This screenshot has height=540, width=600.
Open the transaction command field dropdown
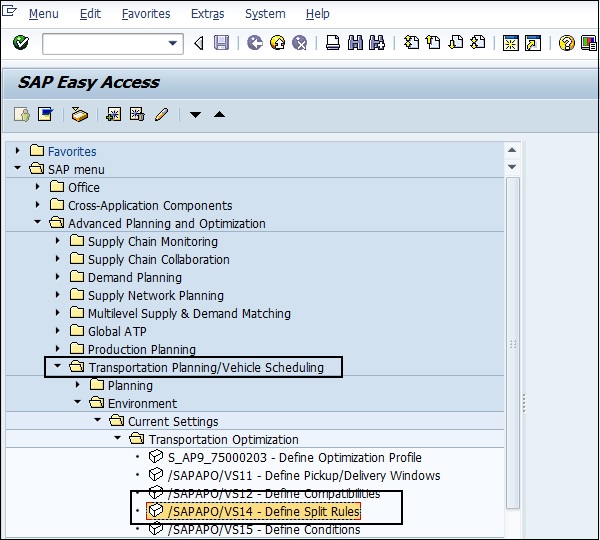tap(174, 43)
